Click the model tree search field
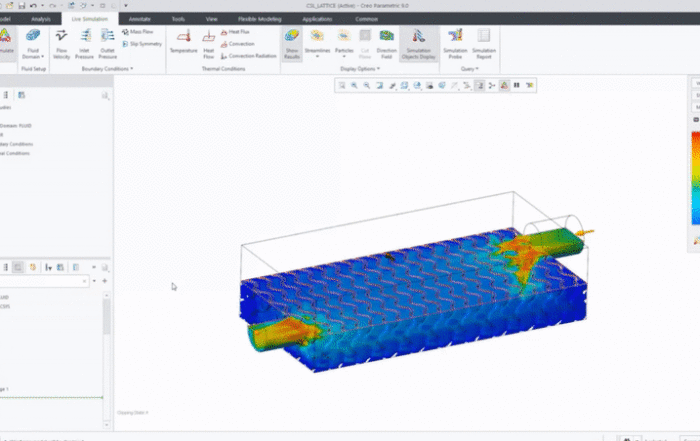The height and width of the screenshot is (441, 700). pos(44,281)
